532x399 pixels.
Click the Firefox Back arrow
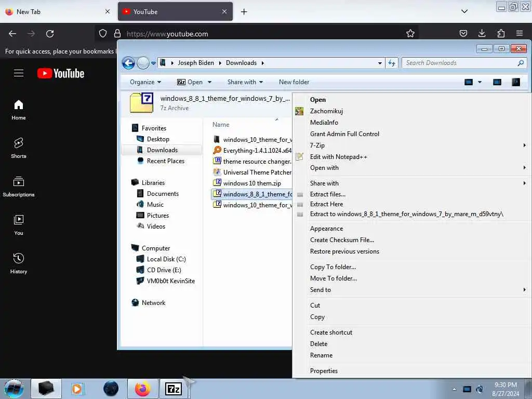click(x=12, y=34)
